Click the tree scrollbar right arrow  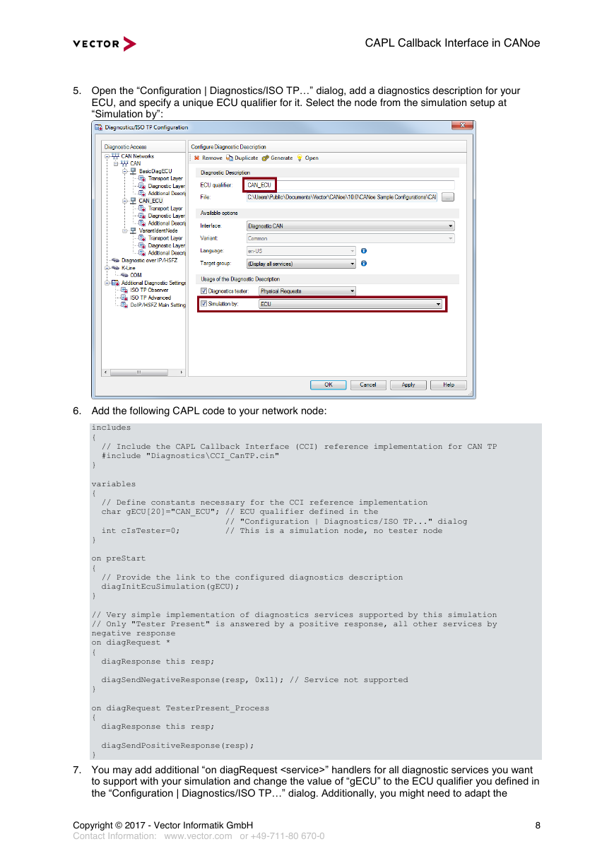pyautogui.click(x=182, y=373)
